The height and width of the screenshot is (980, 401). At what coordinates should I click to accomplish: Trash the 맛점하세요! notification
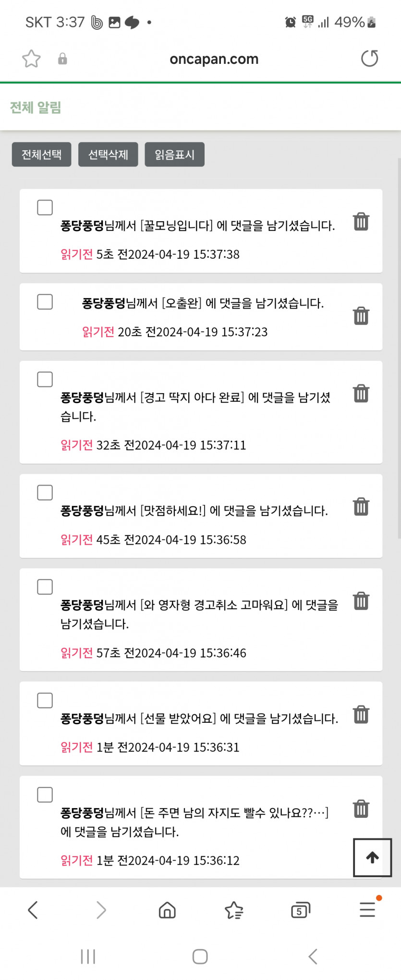tap(361, 506)
